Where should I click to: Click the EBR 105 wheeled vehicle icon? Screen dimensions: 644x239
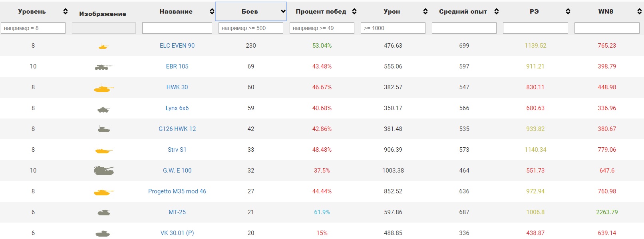pyautogui.click(x=104, y=67)
